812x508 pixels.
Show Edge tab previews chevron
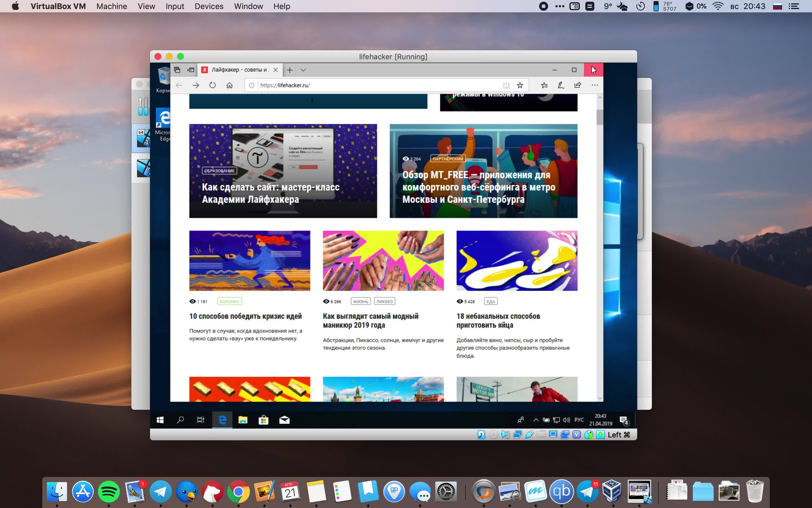tap(303, 70)
